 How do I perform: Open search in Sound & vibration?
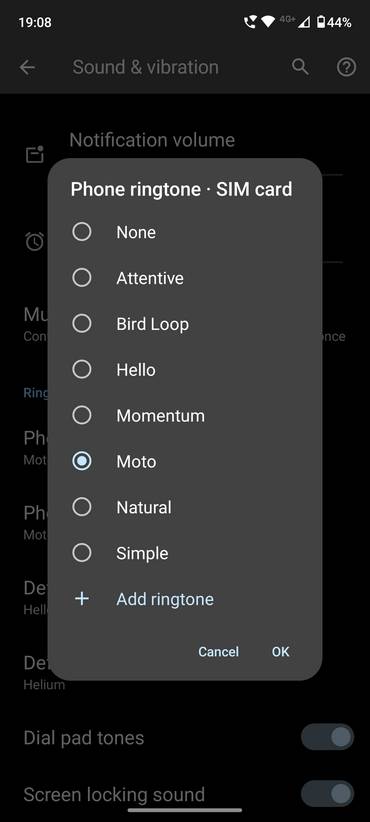(x=300, y=67)
